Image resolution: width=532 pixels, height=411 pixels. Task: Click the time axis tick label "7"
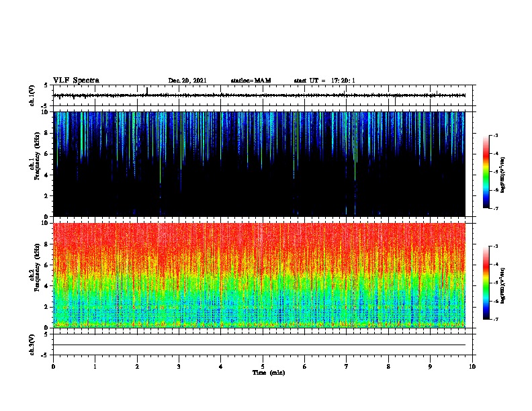coord(347,367)
